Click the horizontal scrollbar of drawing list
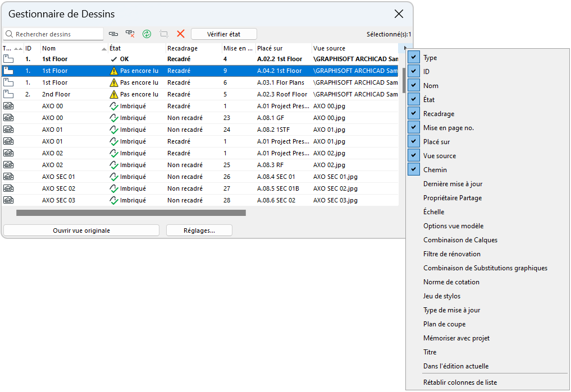This screenshot has width=571, height=392. [x=131, y=213]
